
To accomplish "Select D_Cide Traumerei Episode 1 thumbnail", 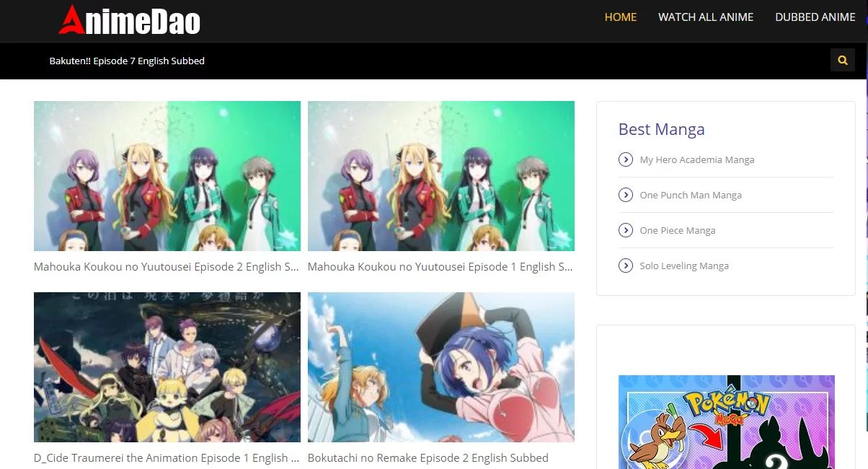I will [167, 367].
